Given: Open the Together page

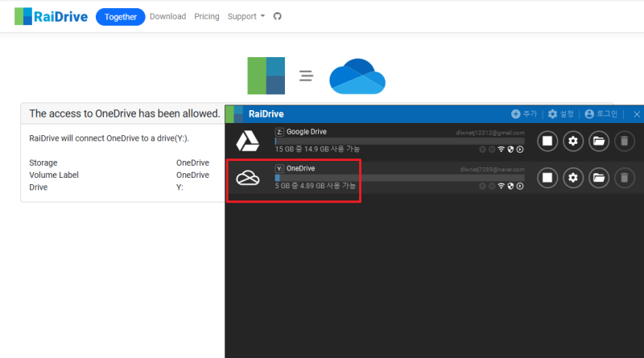Looking at the screenshot, I should pos(120,17).
